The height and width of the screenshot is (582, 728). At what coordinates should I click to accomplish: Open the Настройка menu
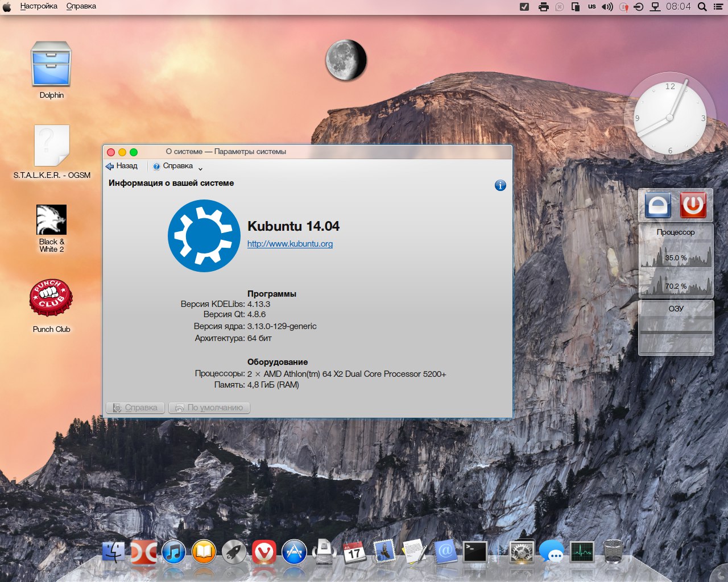coord(39,6)
